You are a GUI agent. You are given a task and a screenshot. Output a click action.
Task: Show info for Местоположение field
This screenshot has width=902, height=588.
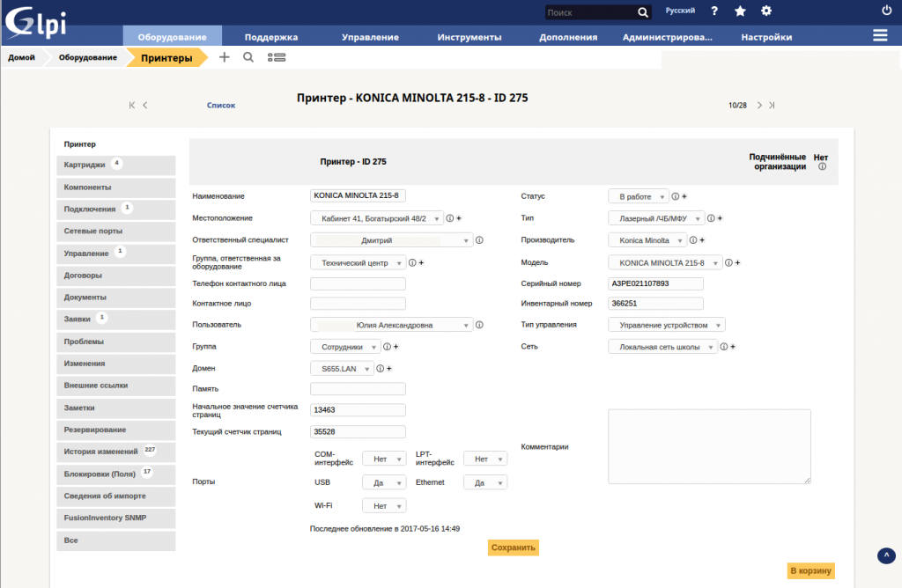[x=450, y=218]
